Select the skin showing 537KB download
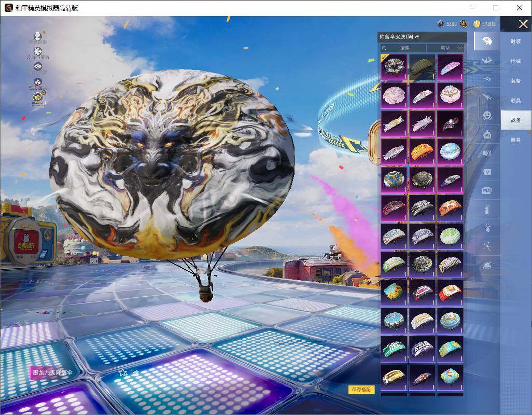532x415 pixels. [450, 123]
